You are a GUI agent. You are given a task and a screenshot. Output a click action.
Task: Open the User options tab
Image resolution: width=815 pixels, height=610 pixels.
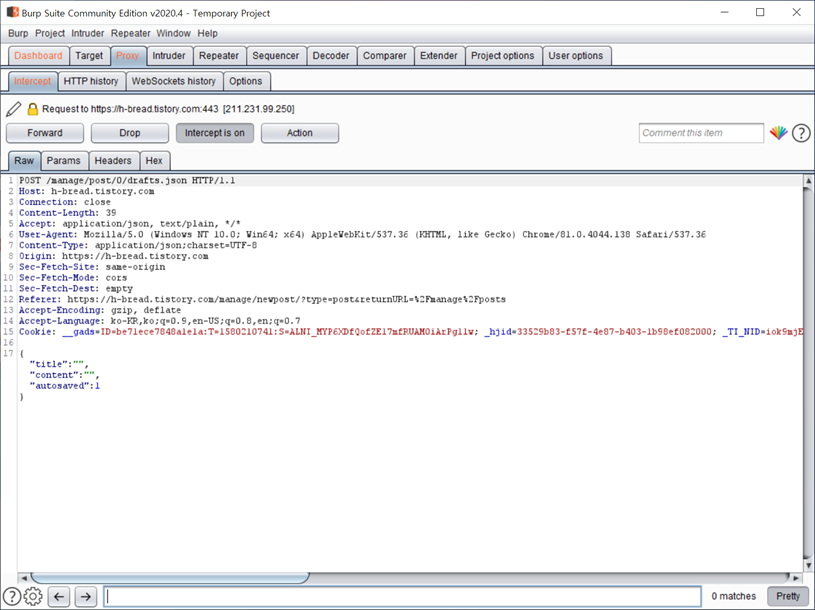576,56
